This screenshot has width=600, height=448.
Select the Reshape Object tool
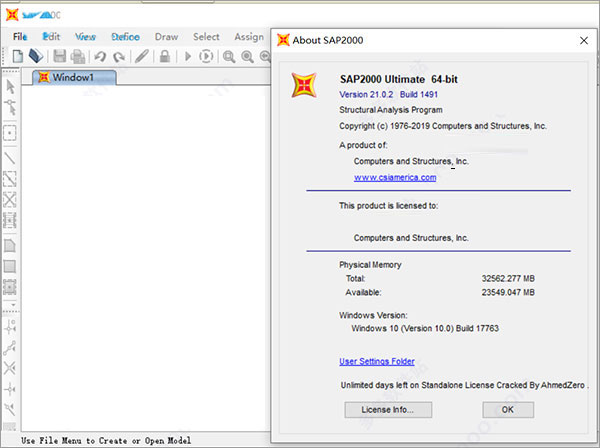coord(10,108)
